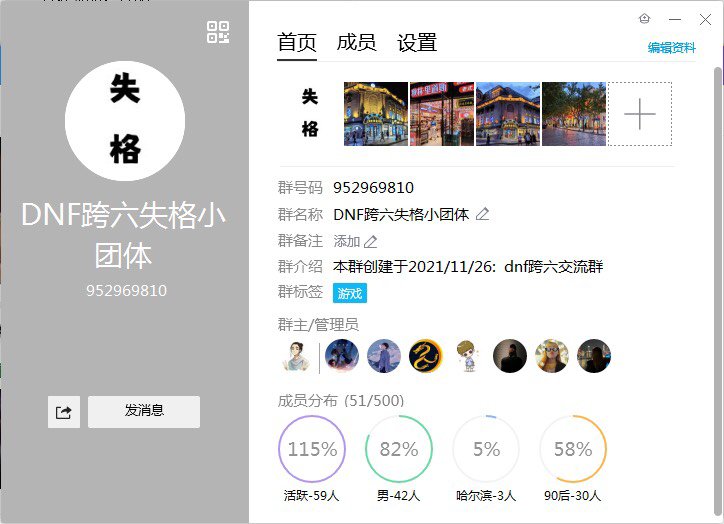Edit group name pencil icon
724x524 pixels.
483,214
